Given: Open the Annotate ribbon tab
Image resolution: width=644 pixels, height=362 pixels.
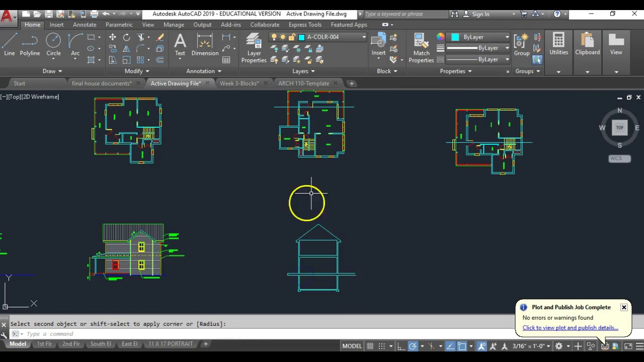Looking at the screenshot, I should click(85, 25).
